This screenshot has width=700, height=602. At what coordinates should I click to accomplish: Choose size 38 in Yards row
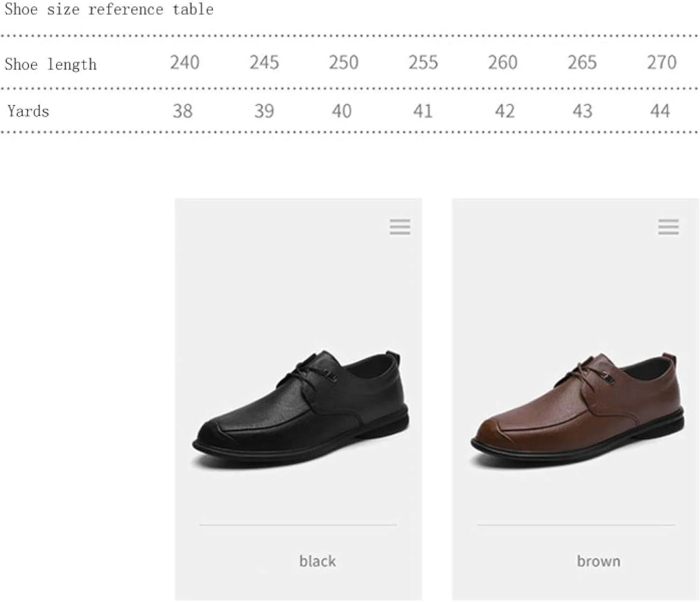(x=182, y=111)
